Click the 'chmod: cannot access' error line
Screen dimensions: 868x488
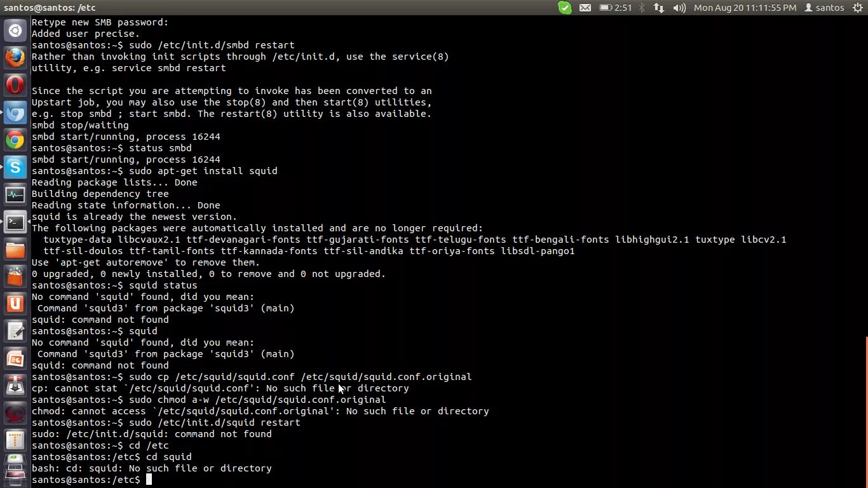tap(261, 411)
